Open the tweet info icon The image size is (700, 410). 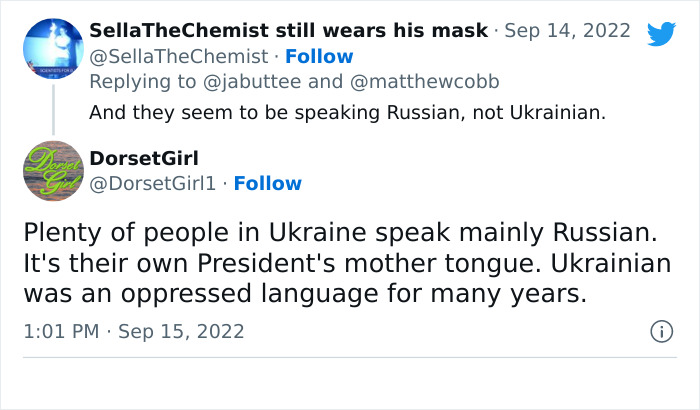pyautogui.click(x=660, y=330)
